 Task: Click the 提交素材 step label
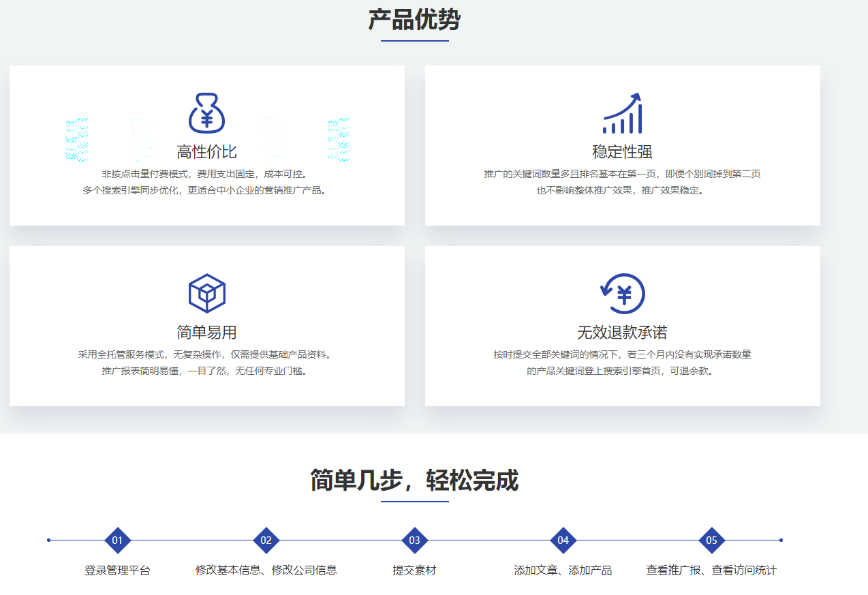point(414,570)
